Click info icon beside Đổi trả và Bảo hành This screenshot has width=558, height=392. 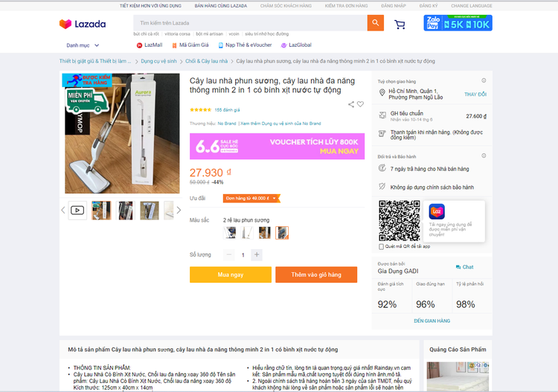(484, 155)
